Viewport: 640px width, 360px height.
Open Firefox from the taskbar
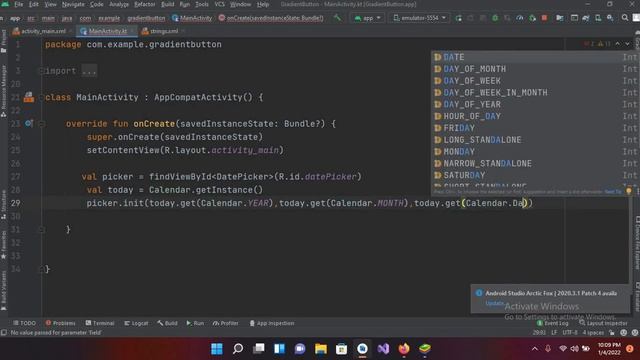tap(404, 349)
